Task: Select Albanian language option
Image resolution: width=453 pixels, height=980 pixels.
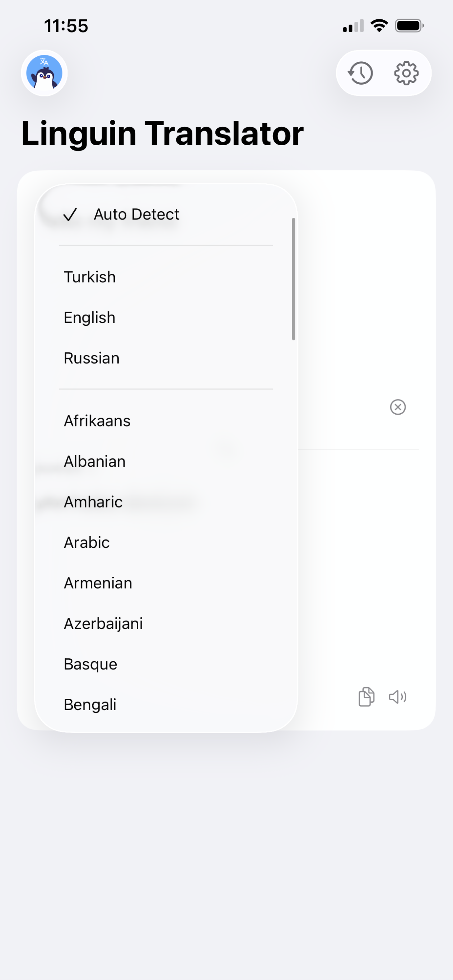Action: (x=95, y=461)
